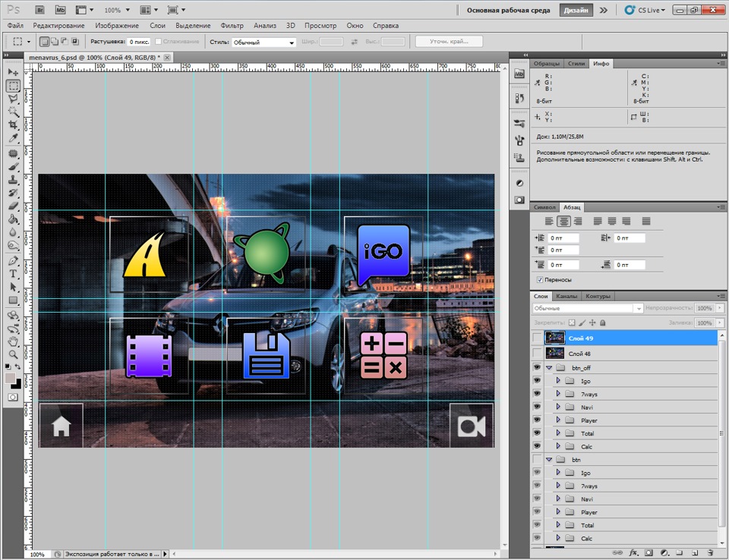Lock all with the padlock icon
This screenshot has width=729, height=560.
(x=602, y=322)
